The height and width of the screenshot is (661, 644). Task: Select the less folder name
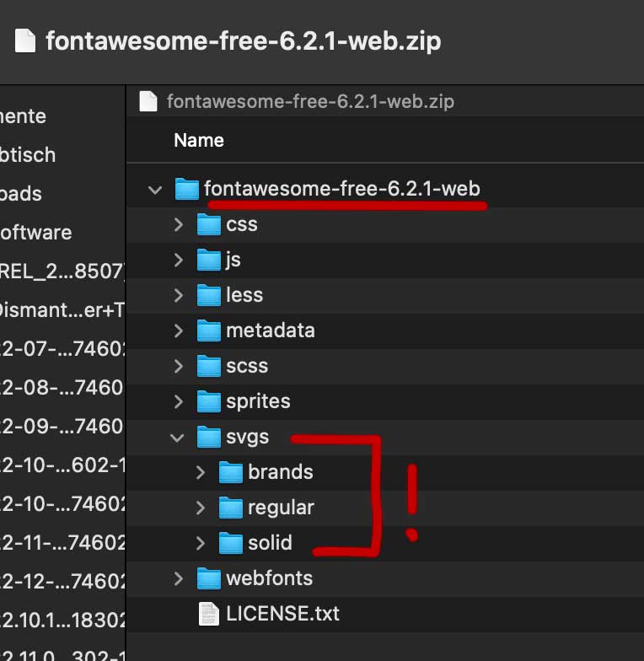244,295
